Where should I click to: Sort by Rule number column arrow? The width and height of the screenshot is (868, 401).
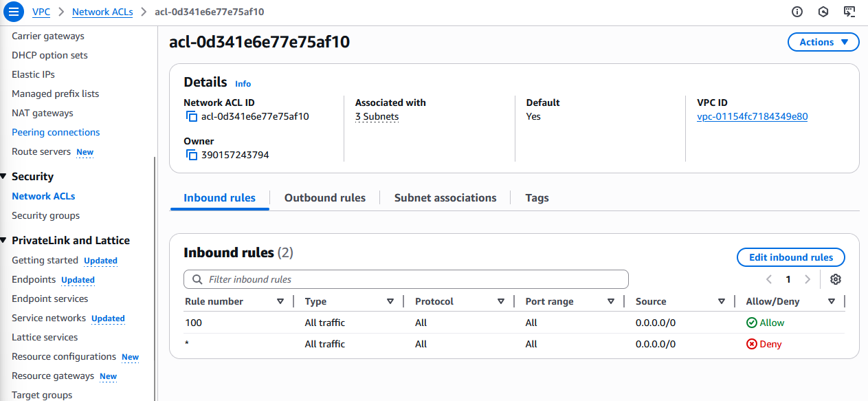pos(280,301)
